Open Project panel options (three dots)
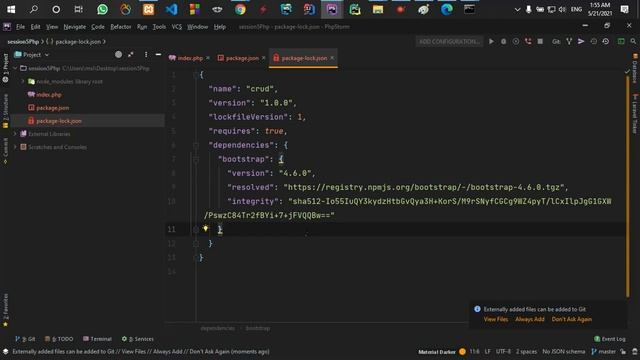Screen dimensions: 640x360 point(146,54)
